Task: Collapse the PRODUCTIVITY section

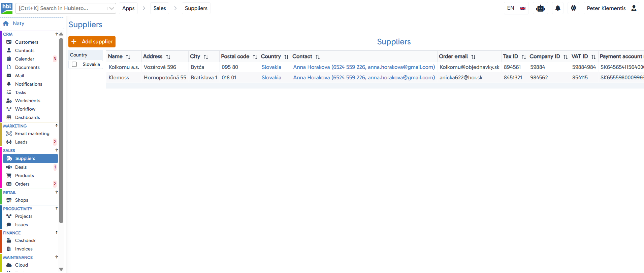Action: click(x=57, y=208)
